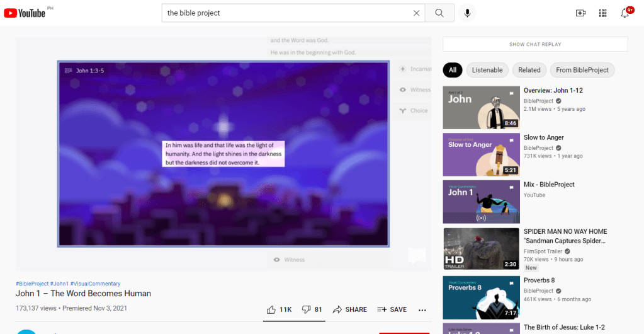Viewport: 644px width, 334px height.
Task: Select the From BibleProject filter chip
Action: 582,70
